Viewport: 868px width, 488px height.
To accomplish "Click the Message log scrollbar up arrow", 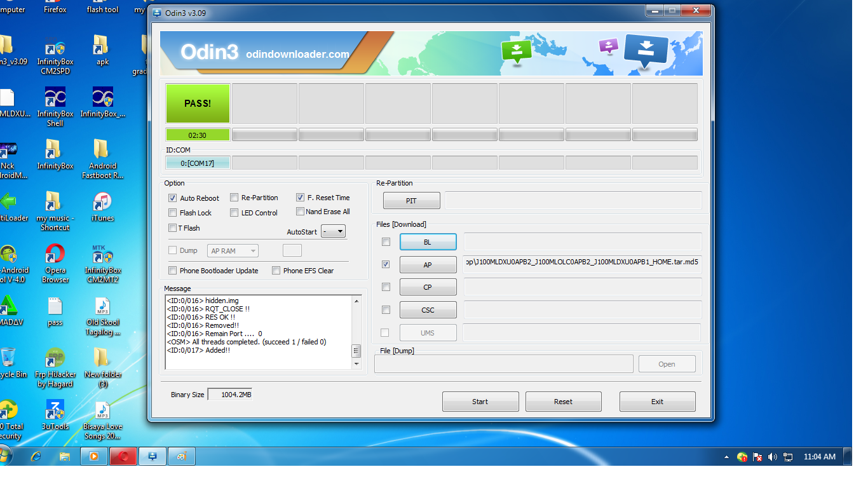I will click(356, 301).
